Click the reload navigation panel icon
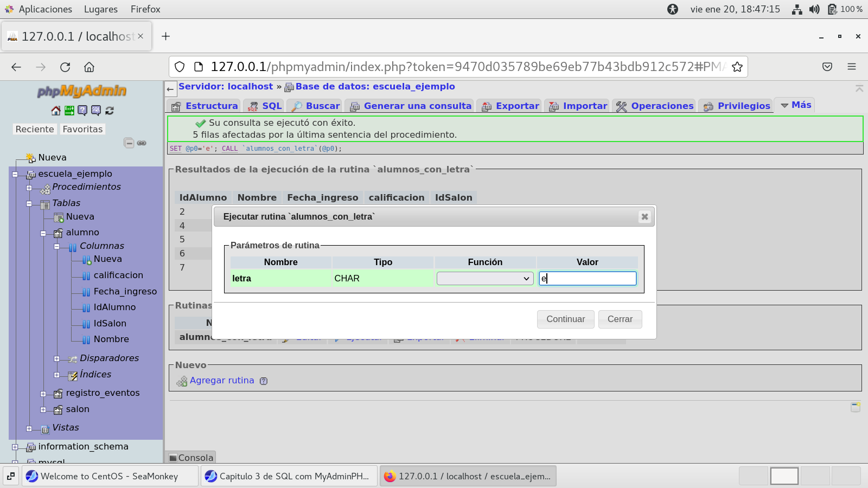Image resolution: width=868 pixels, height=488 pixels. click(110, 111)
